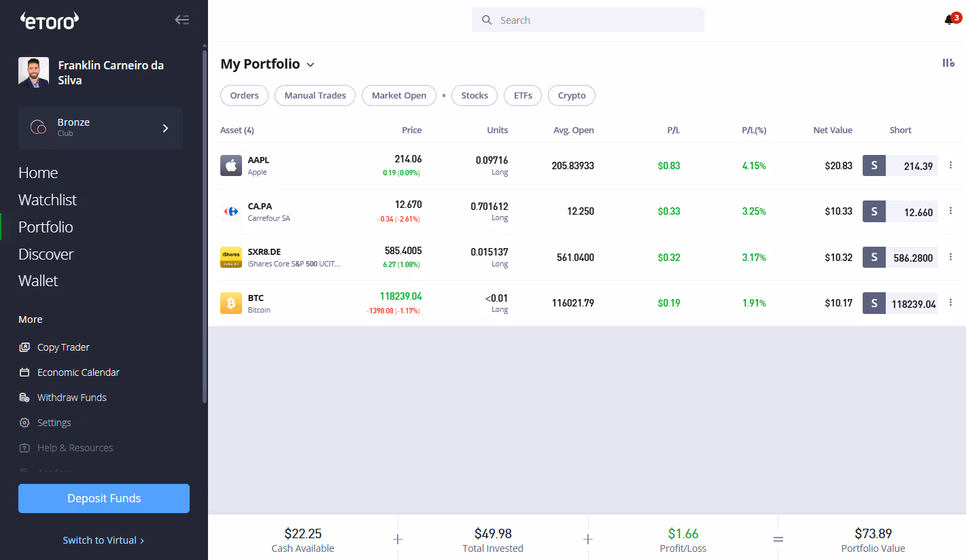Open notifications bell with 3 alerts
The height and width of the screenshot is (560, 966).
click(x=952, y=19)
